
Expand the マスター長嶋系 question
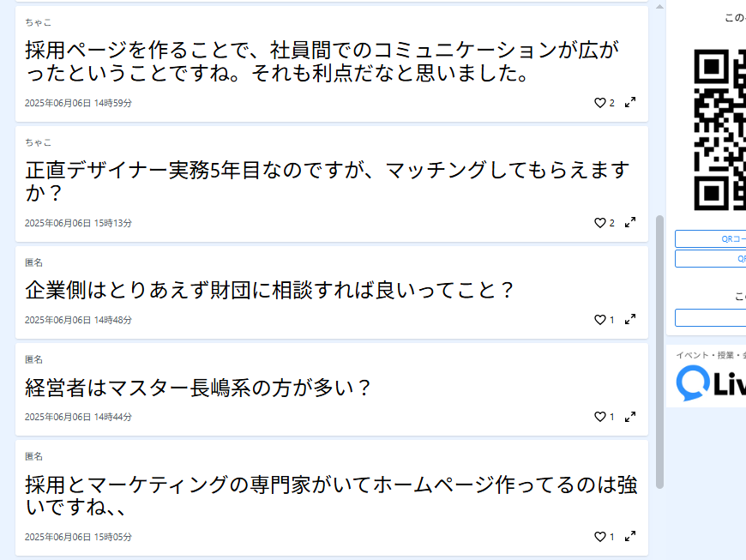pyautogui.click(x=630, y=417)
